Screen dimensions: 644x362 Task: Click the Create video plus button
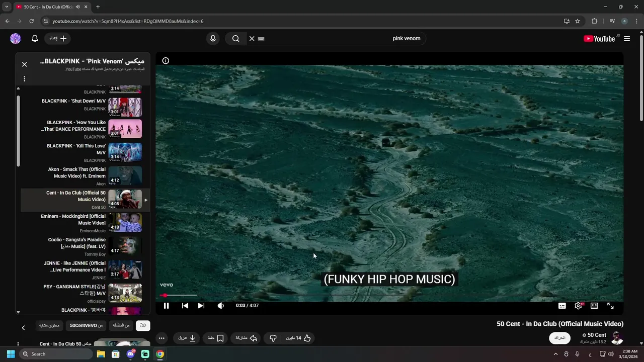[x=57, y=39]
